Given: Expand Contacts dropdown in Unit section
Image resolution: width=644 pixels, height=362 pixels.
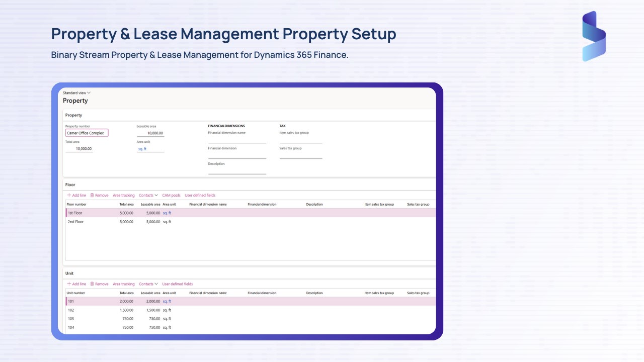Looking at the screenshot, I should coord(148,284).
